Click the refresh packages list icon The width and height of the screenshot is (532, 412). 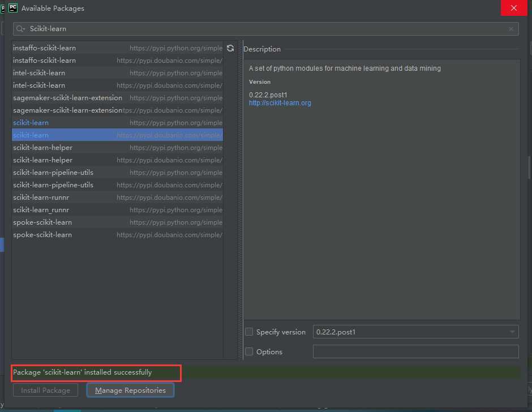(230, 48)
